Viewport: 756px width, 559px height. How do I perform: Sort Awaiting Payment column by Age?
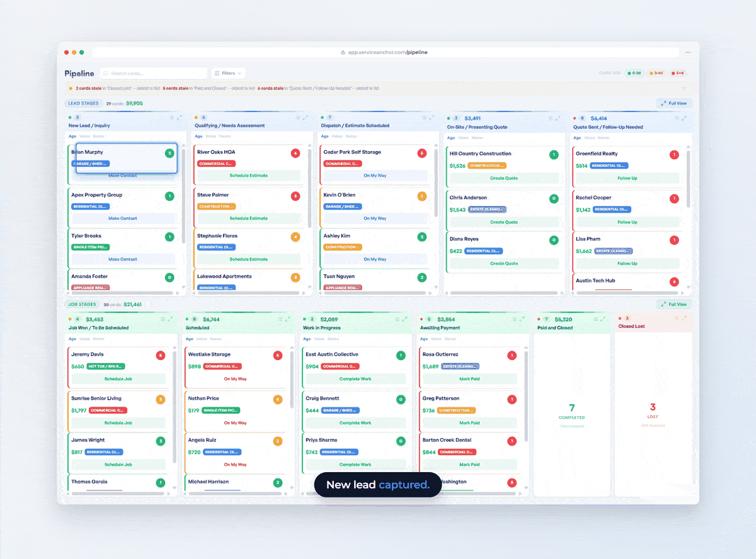[x=424, y=339]
